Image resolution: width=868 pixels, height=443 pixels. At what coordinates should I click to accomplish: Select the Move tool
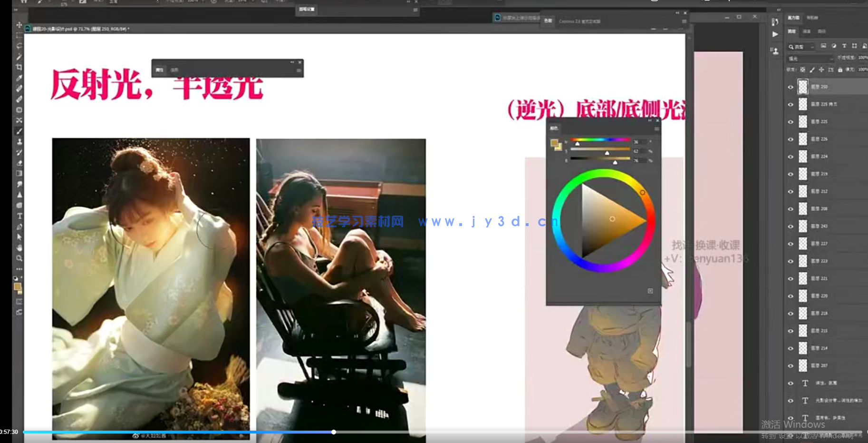[x=19, y=25]
